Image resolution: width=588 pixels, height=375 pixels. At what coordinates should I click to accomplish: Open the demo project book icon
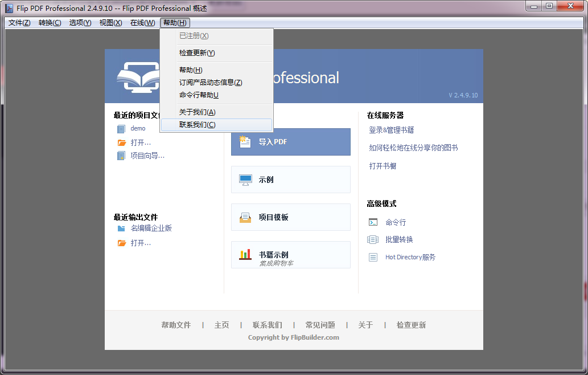click(x=121, y=129)
